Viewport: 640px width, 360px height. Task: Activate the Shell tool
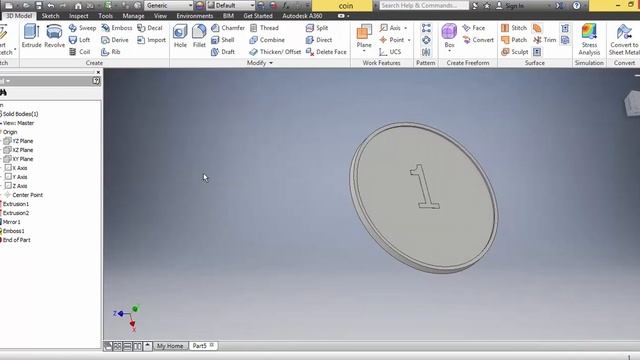(223, 40)
